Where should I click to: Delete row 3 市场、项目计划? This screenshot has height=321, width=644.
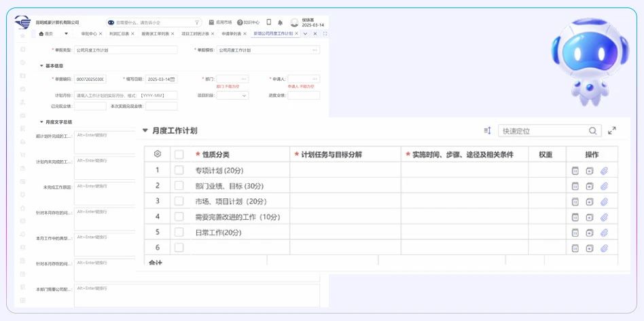pos(575,202)
